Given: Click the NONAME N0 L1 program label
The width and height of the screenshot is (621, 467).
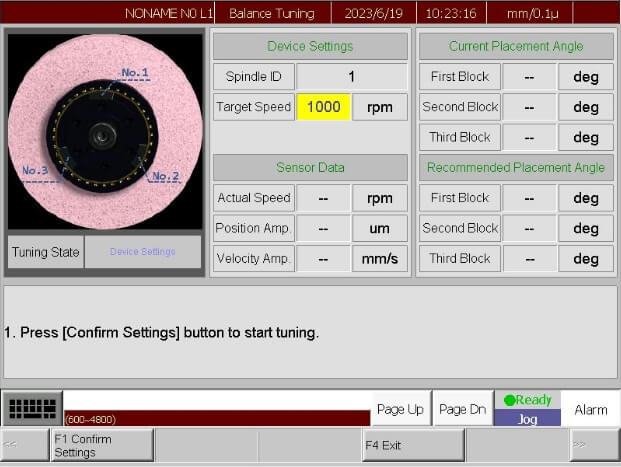Looking at the screenshot, I should tap(169, 13).
